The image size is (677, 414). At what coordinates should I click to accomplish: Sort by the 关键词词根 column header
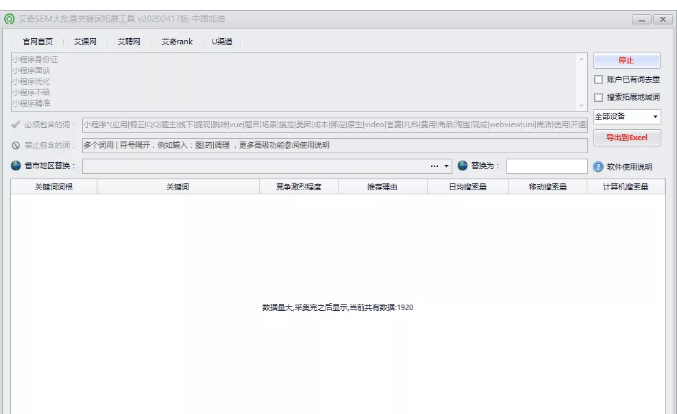(x=54, y=186)
